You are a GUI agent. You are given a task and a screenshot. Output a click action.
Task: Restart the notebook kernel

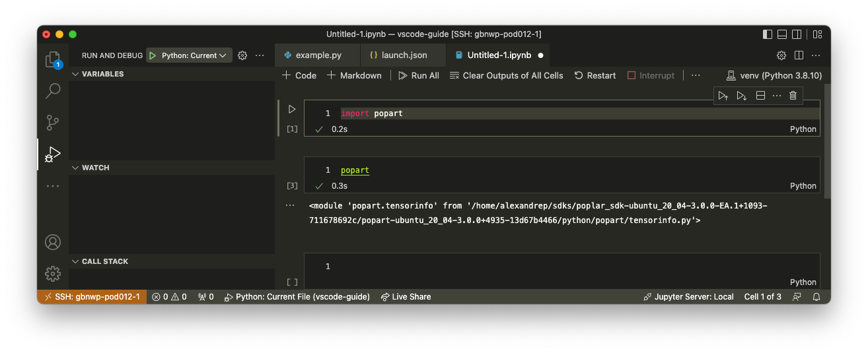click(595, 75)
